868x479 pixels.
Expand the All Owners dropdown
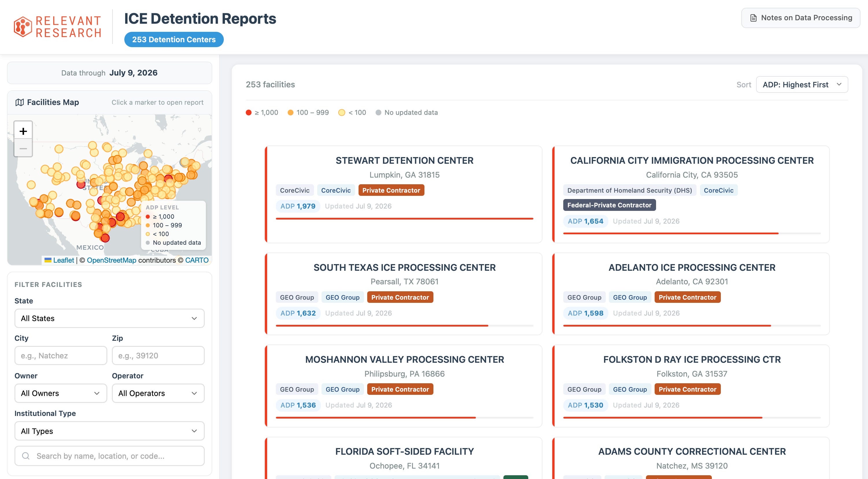pos(61,393)
